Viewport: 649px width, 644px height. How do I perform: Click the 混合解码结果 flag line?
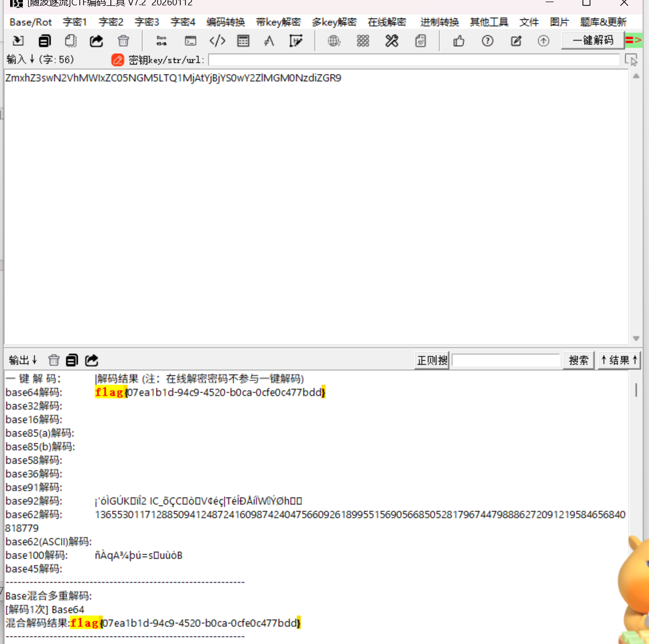tap(153, 623)
